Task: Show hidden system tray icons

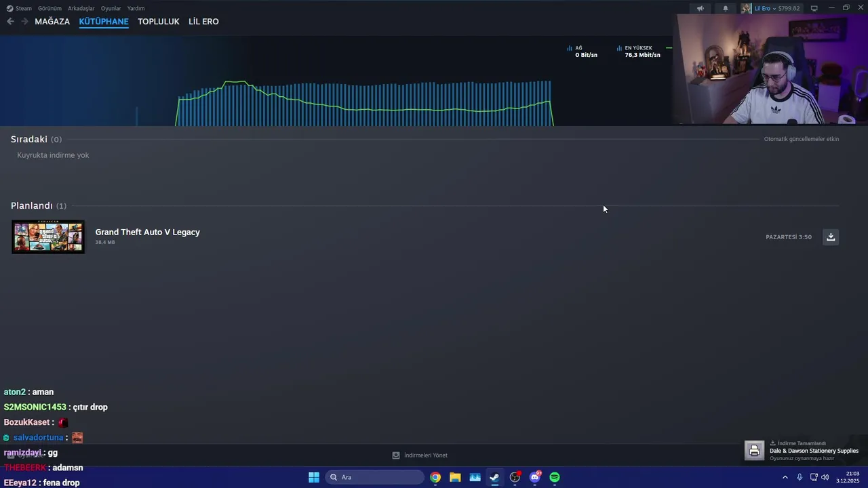Action: [785, 477]
